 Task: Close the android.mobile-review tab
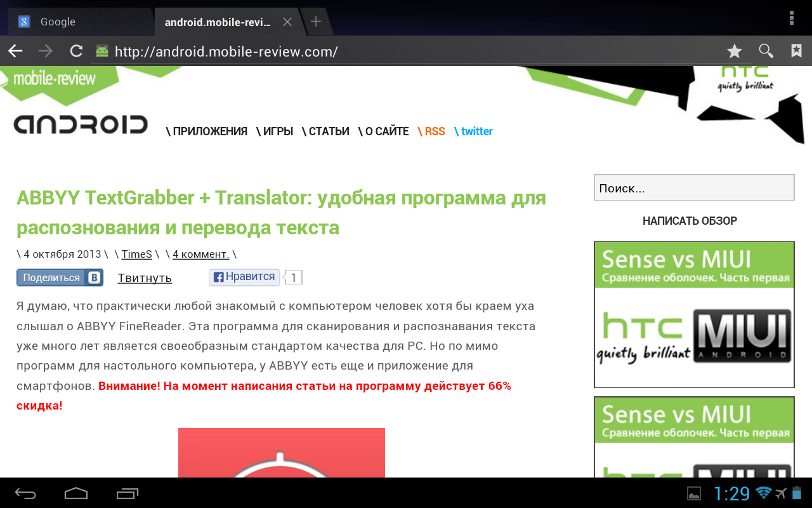tap(287, 22)
